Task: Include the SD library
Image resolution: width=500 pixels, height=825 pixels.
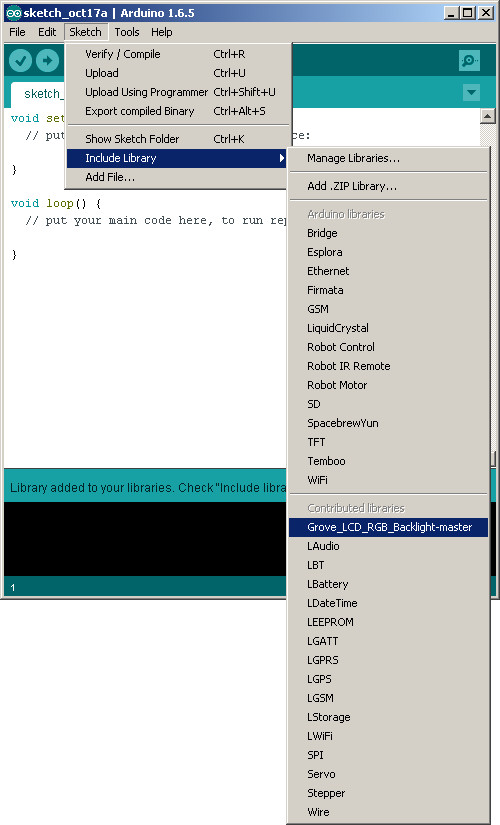Action: tap(388, 404)
